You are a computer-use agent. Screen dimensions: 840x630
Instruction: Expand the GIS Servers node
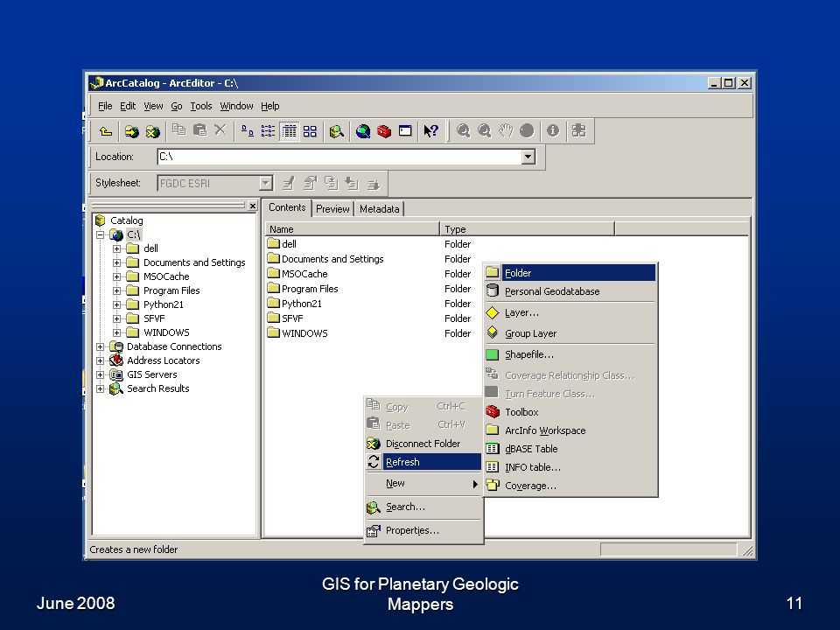[100, 374]
